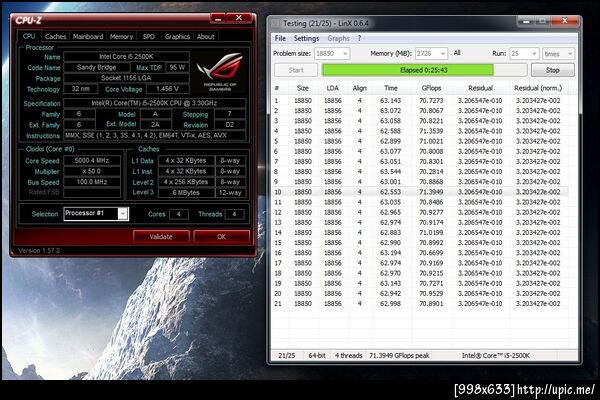Click the Start button in LinX
600x400 pixels.
pos(296,70)
